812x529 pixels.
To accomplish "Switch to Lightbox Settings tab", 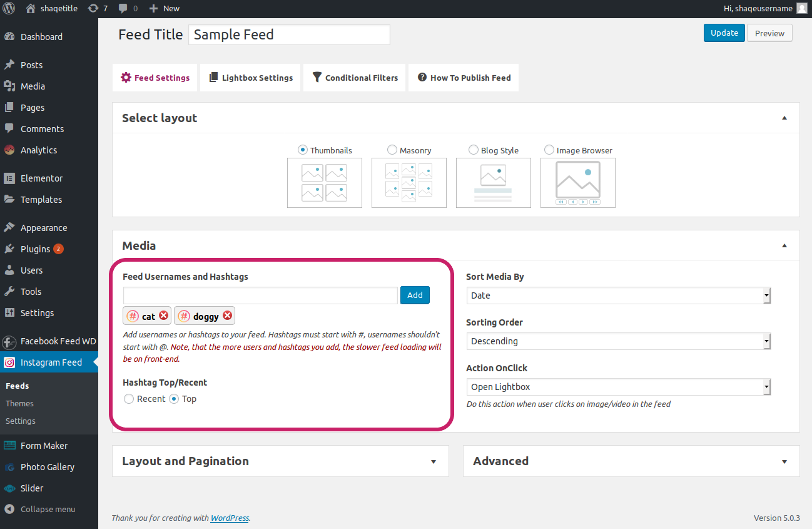I will (250, 78).
